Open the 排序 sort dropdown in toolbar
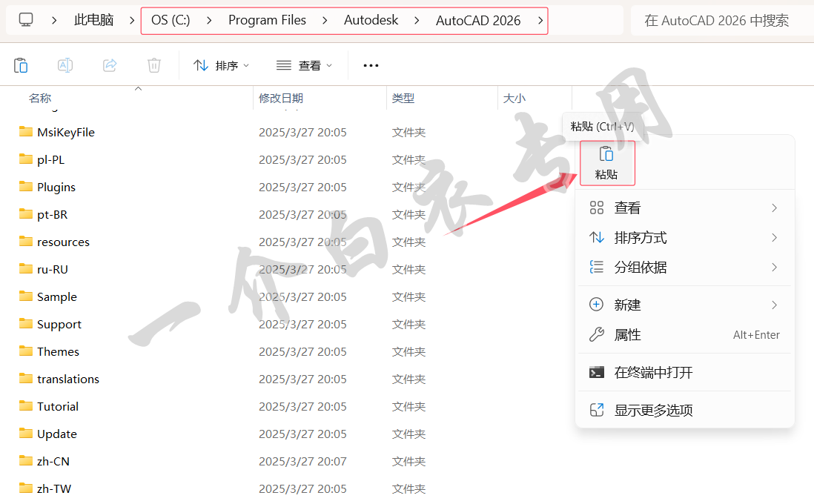 221,65
